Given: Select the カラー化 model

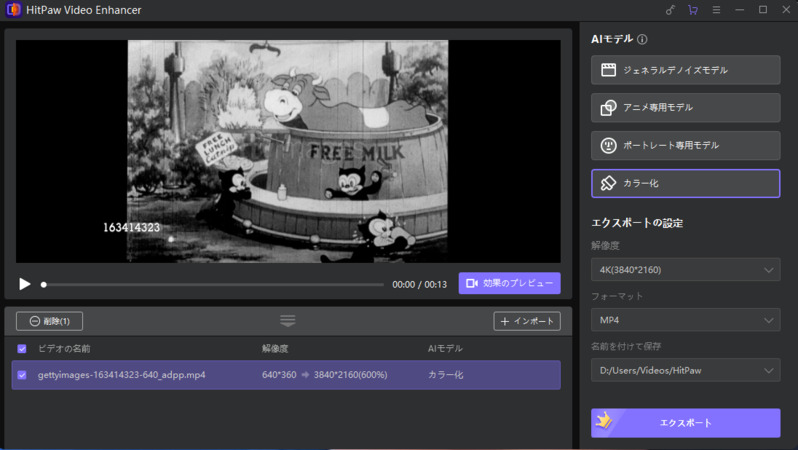Looking at the screenshot, I should click(685, 183).
